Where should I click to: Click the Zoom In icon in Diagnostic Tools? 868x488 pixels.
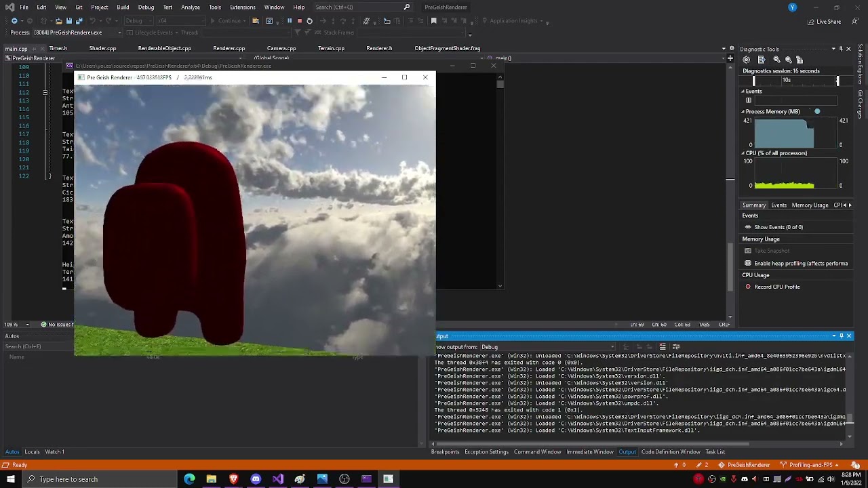[777, 60]
